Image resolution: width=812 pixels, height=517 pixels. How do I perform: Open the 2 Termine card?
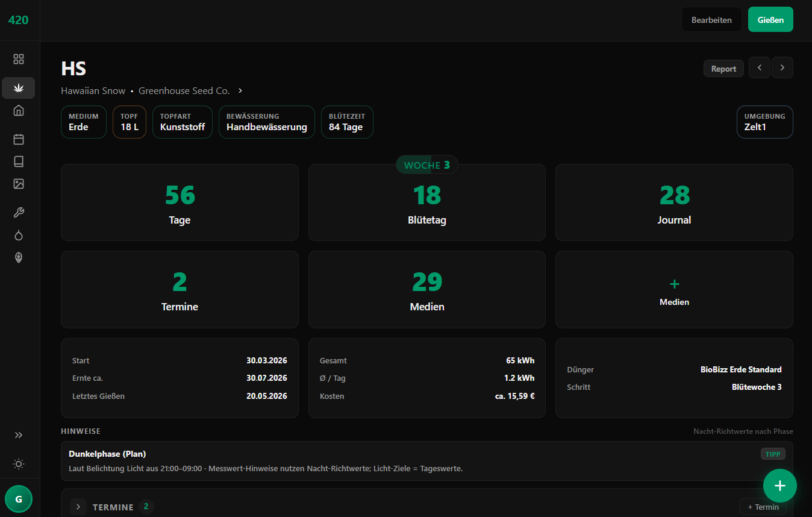[x=180, y=289]
